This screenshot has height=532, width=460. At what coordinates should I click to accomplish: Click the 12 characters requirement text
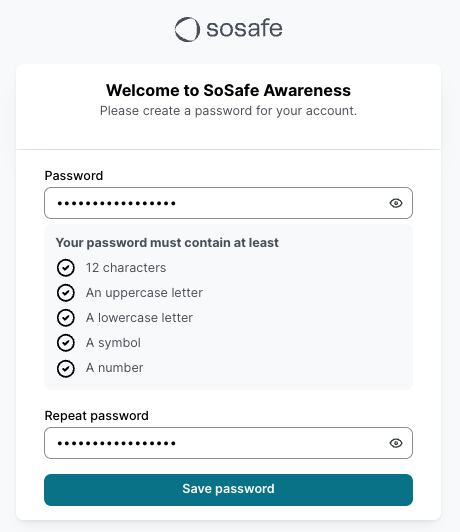[x=126, y=268]
